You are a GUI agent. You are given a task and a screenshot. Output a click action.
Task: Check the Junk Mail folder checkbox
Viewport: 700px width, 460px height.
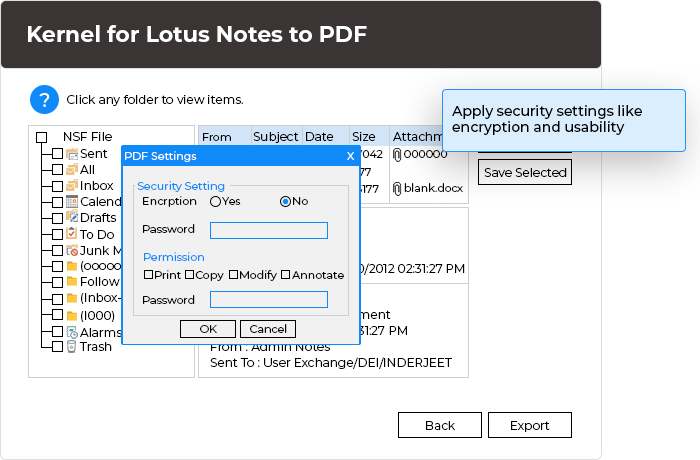57,251
